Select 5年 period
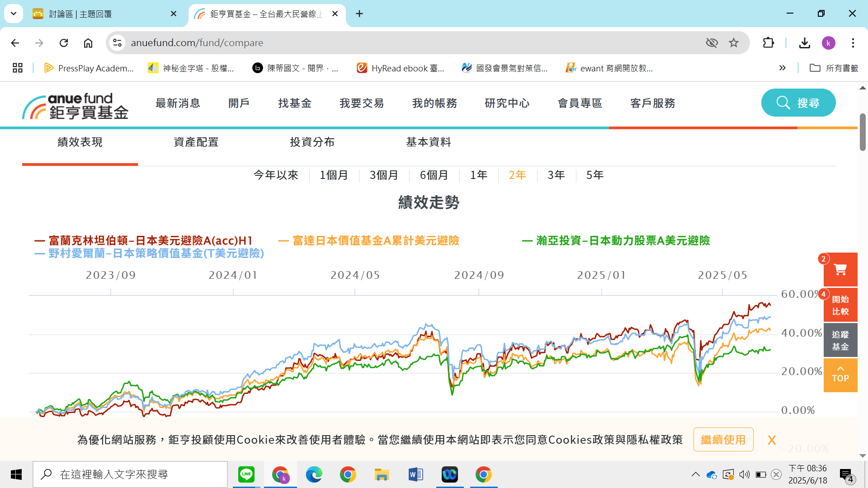This screenshot has width=868, height=488. (x=595, y=175)
